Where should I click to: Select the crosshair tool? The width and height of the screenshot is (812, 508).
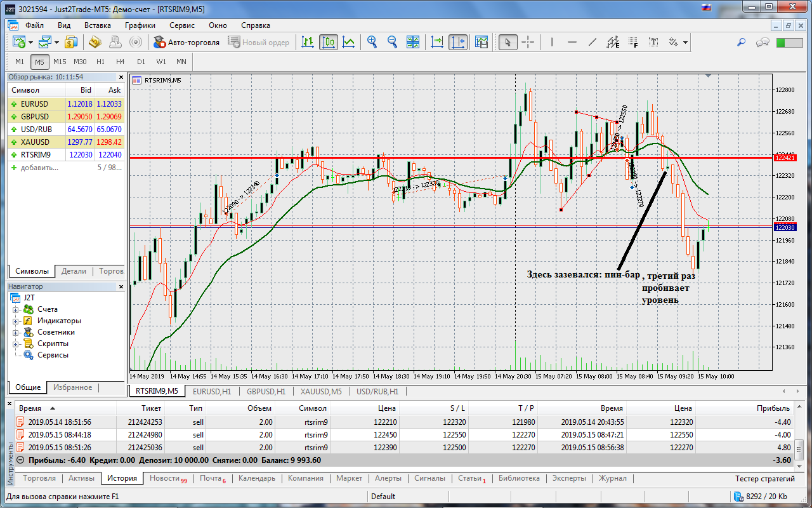[x=528, y=43]
